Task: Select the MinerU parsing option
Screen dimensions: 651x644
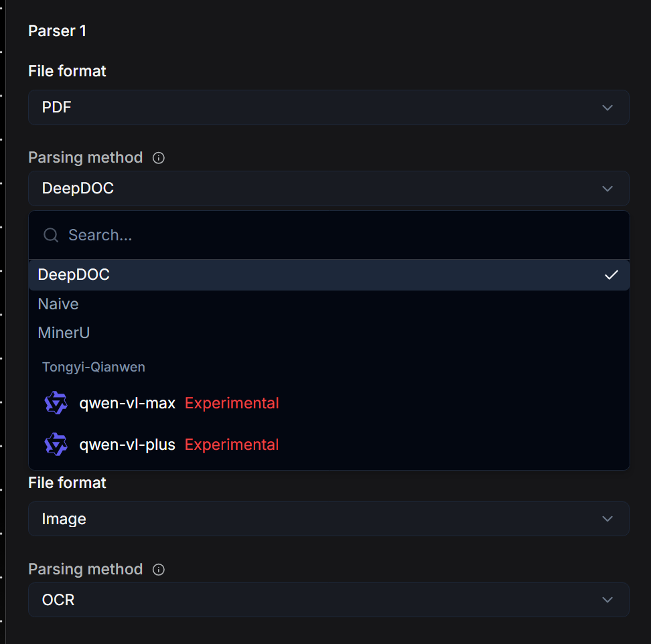Action: point(64,333)
